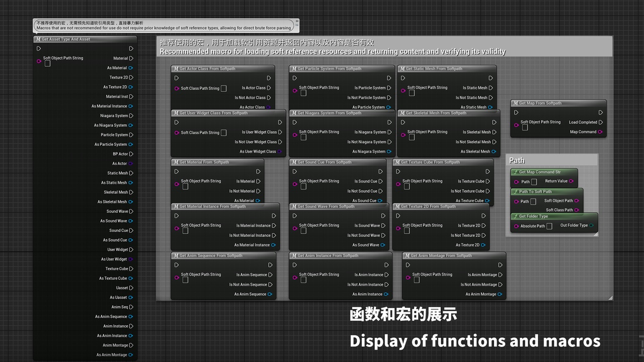Click the Is Anim Montage exec pin
The height and width of the screenshot is (362, 644).
500,275
